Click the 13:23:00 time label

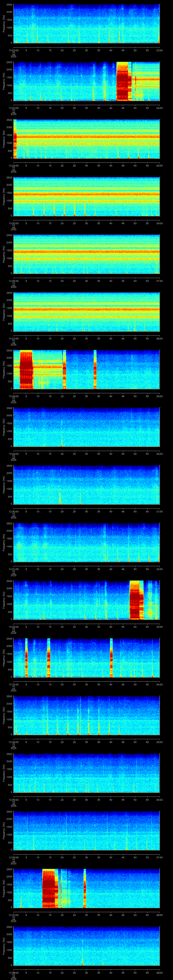(x=13, y=108)
